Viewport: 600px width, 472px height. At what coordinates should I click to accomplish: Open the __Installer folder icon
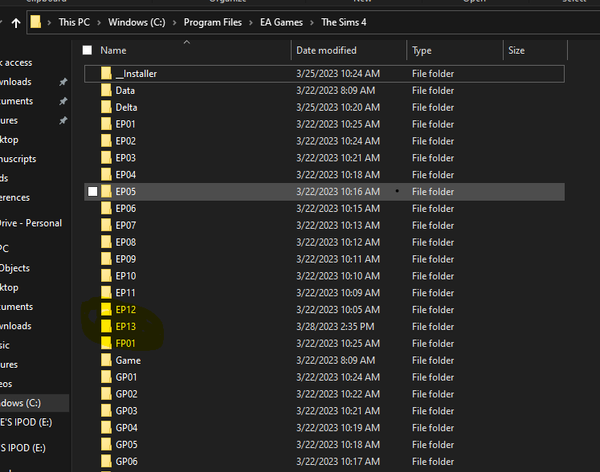[x=106, y=73]
